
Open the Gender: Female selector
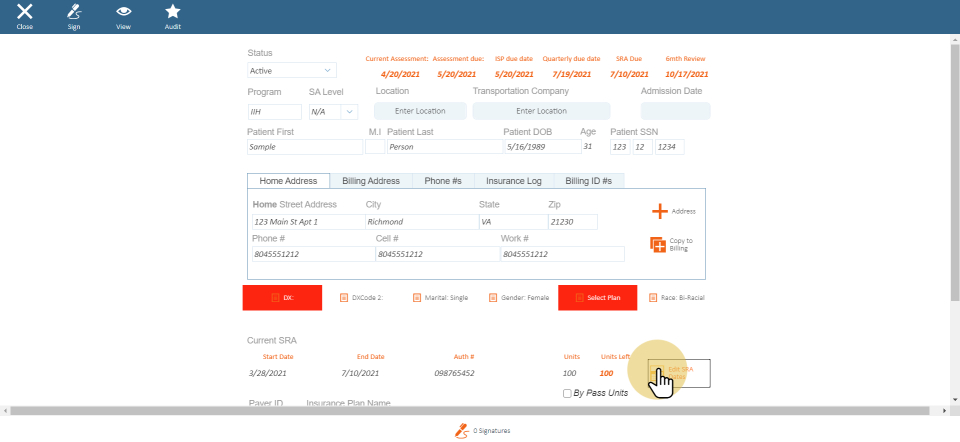493,297
